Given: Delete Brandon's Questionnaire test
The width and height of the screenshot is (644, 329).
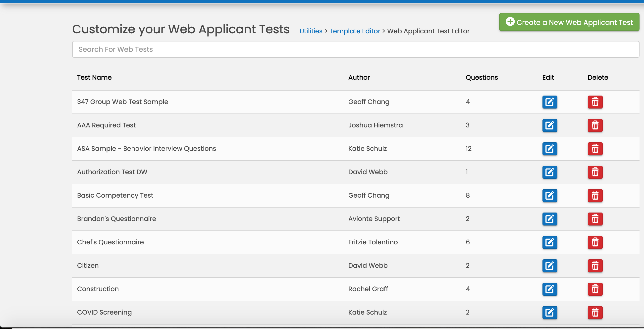Looking at the screenshot, I should click(x=595, y=219).
